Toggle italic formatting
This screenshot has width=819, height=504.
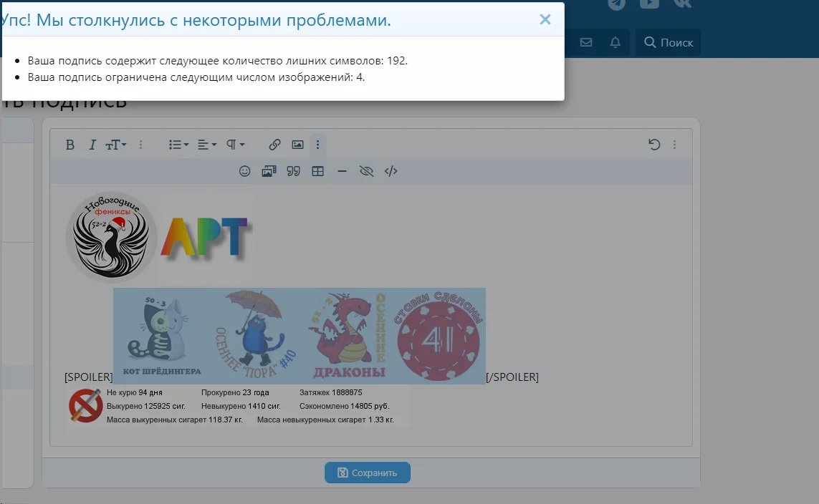92,145
